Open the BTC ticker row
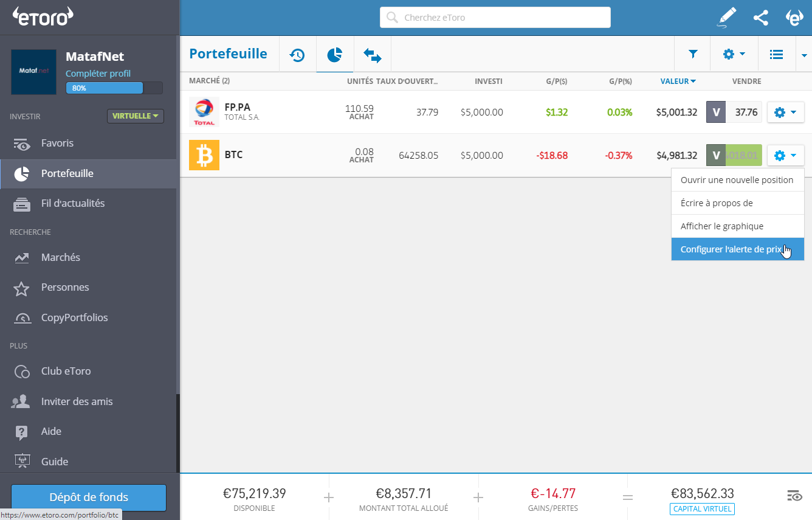The image size is (812, 520). pos(233,154)
